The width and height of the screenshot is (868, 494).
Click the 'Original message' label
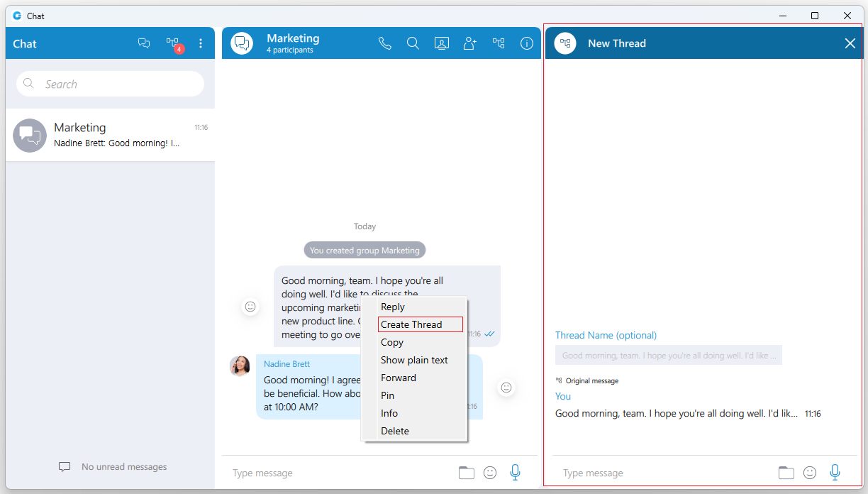(x=592, y=381)
